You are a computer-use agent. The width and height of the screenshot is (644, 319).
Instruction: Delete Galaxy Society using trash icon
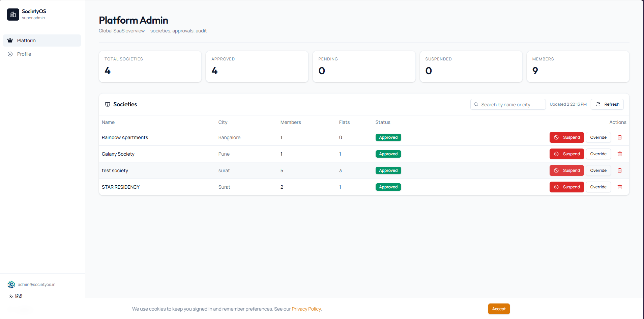[x=620, y=154]
